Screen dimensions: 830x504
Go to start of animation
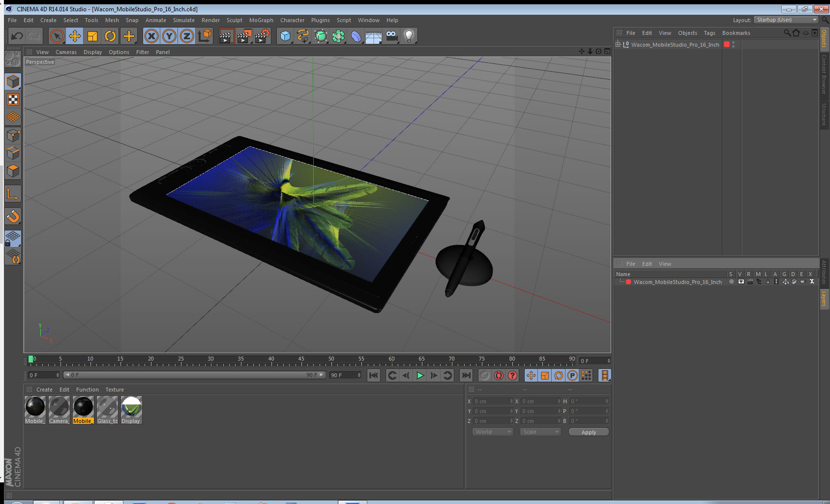coord(374,375)
